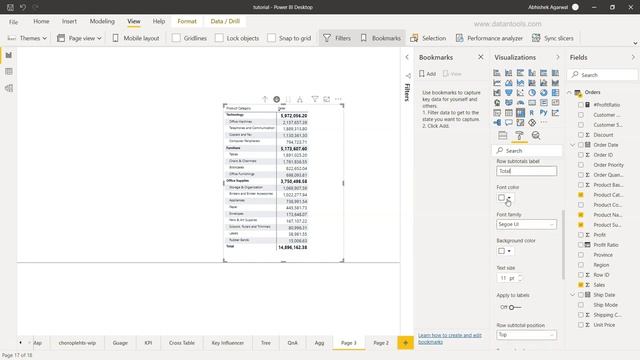Open the Model view from left sidebar
Viewport: 640px width, 360px height.
coord(9,88)
